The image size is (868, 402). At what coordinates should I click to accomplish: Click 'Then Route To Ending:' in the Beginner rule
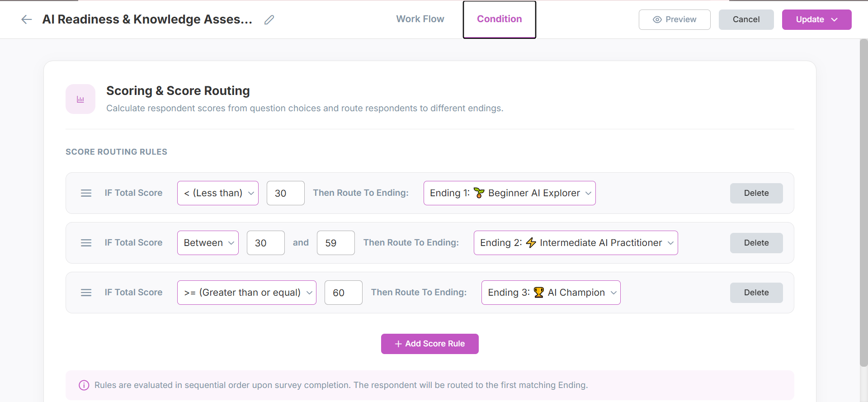click(x=361, y=193)
